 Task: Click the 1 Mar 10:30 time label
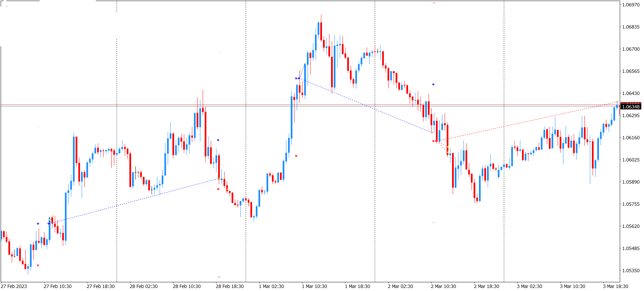314,286
